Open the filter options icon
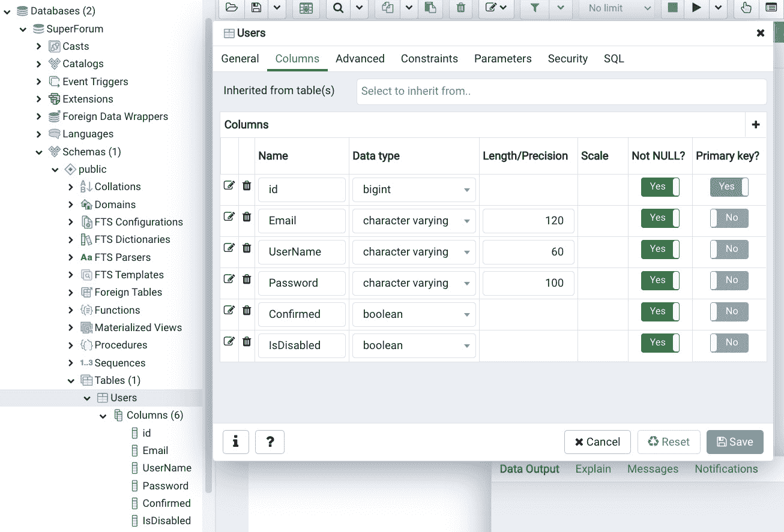Screen dimensions: 784x532 click(533, 8)
